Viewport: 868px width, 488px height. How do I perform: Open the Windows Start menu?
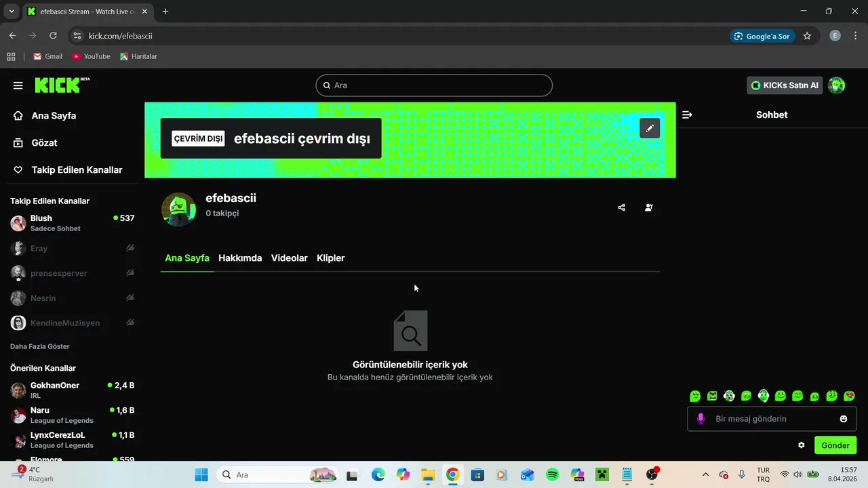pyautogui.click(x=201, y=474)
